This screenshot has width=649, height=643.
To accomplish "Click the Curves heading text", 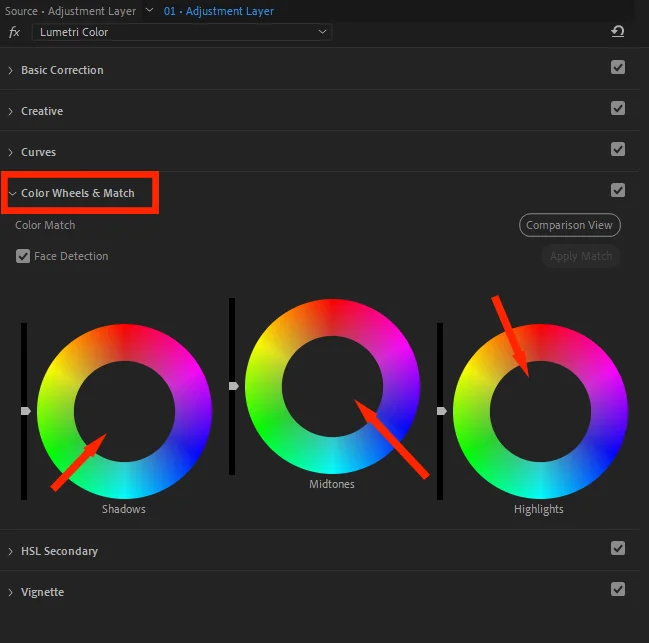I will (38, 152).
